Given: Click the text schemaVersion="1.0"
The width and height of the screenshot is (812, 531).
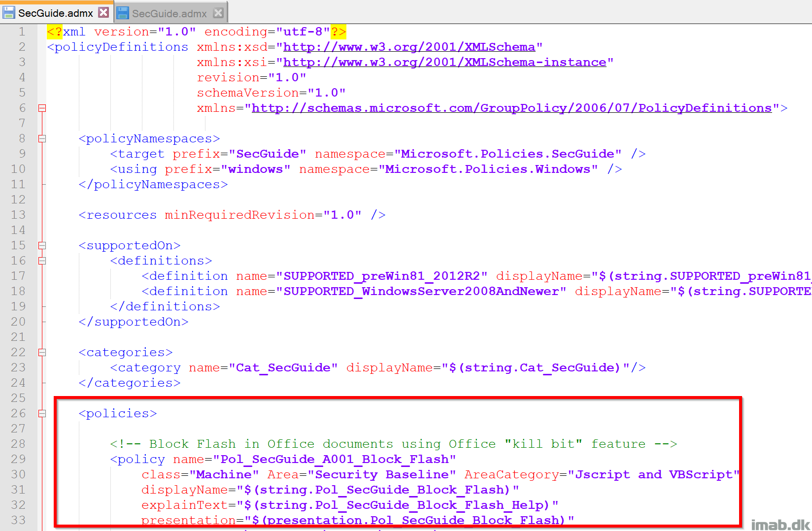Looking at the screenshot, I should pos(271,93).
